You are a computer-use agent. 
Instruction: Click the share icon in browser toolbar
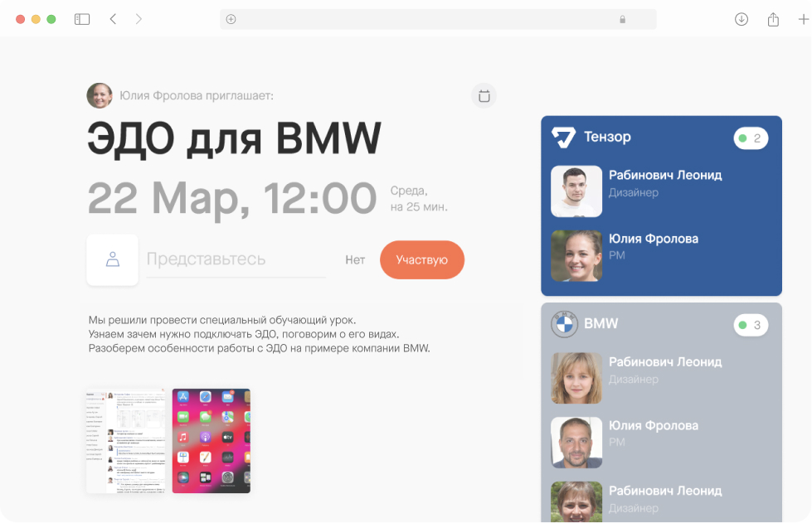[773, 18]
